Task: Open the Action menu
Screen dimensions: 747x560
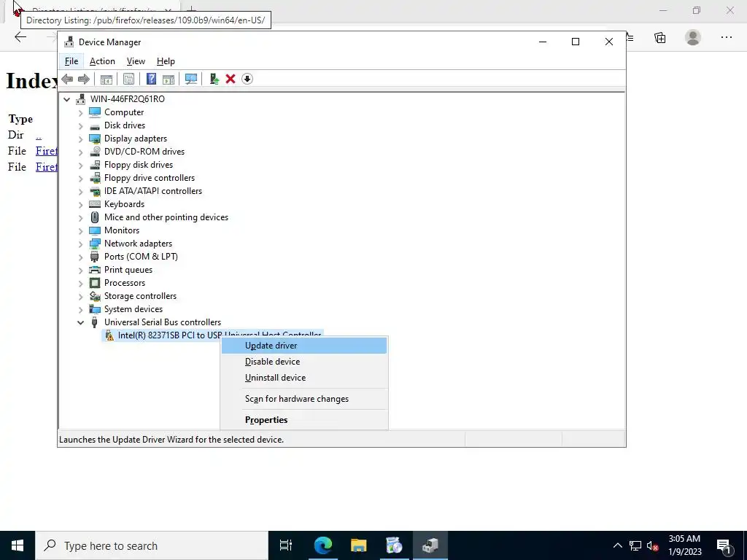Action: pyautogui.click(x=102, y=61)
